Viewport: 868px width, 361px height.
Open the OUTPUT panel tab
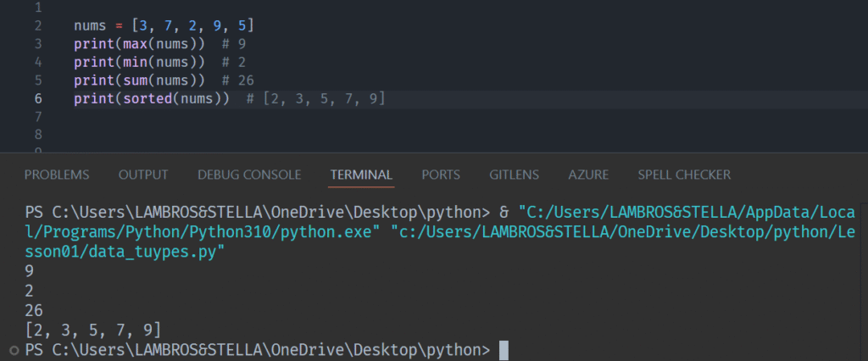tap(143, 175)
